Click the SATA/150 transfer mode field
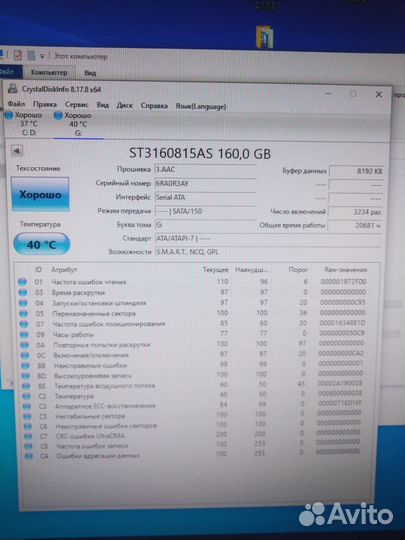Screen dimensions: 405x540 tap(205, 211)
